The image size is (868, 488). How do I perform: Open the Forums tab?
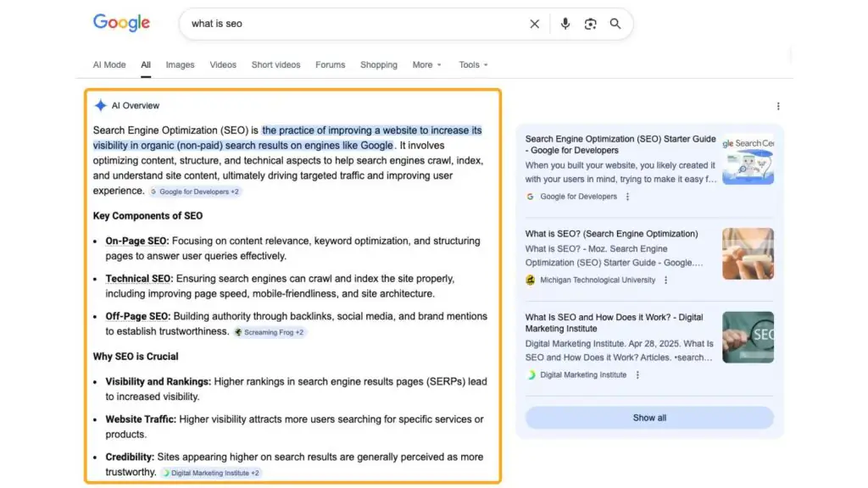click(330, 64)
